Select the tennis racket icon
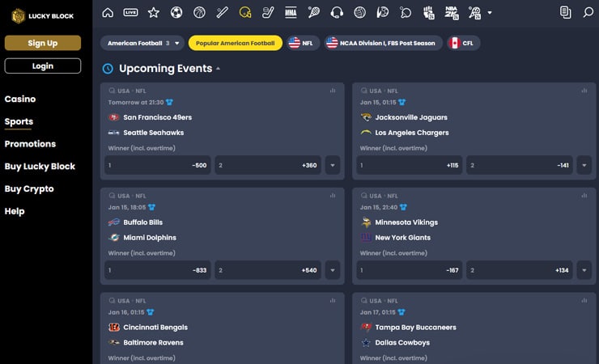Image resolution: width=599 pixels, height=364 pixels. pyautogui.click(x=313, y=13)
